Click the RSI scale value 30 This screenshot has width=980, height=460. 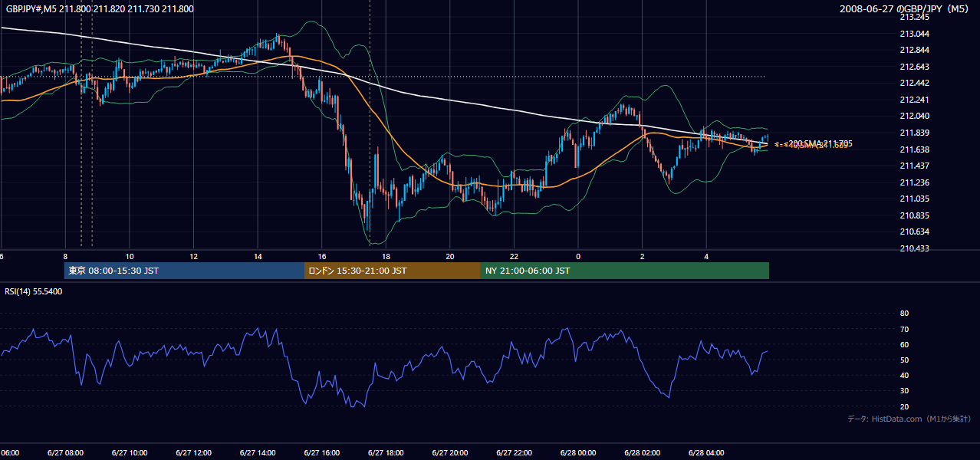coord(904,391)
